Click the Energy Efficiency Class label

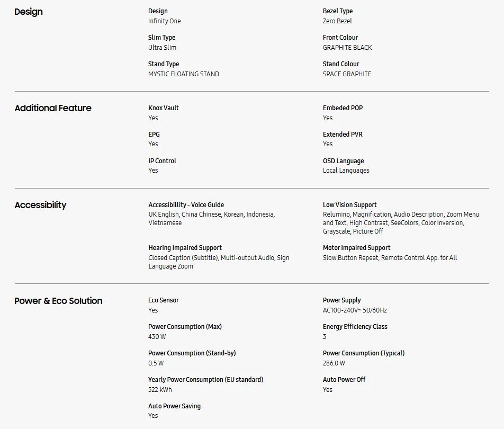point(355,327)
